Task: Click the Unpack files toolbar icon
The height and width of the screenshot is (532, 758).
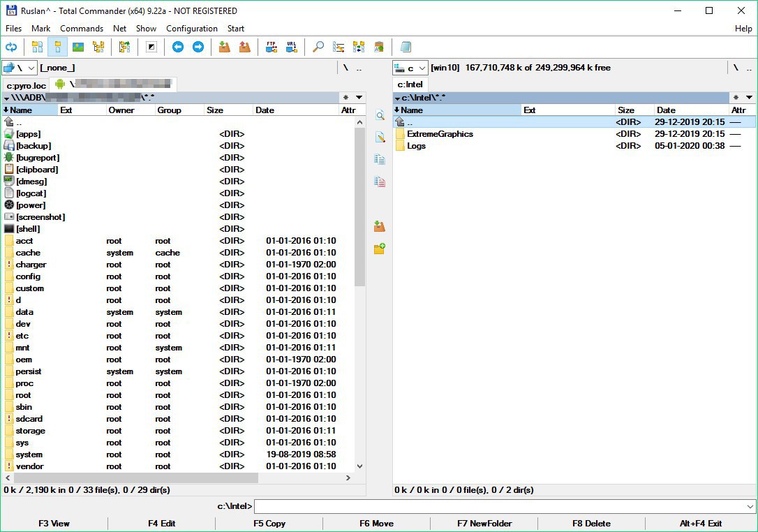Action: tap(244, 47)
